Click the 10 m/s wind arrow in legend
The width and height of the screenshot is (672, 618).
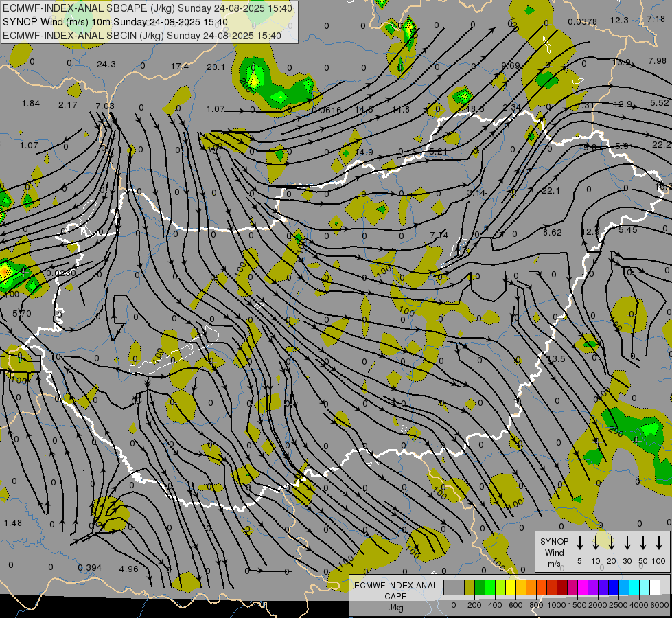tap(595, 543)
